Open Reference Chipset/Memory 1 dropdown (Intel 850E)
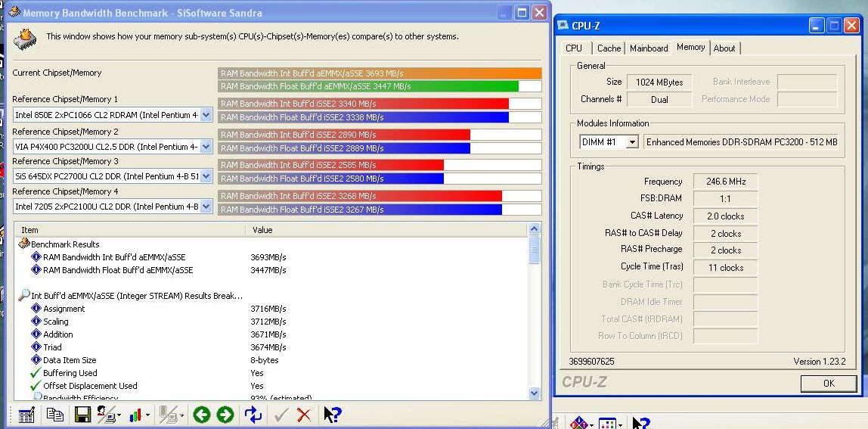 206,115
